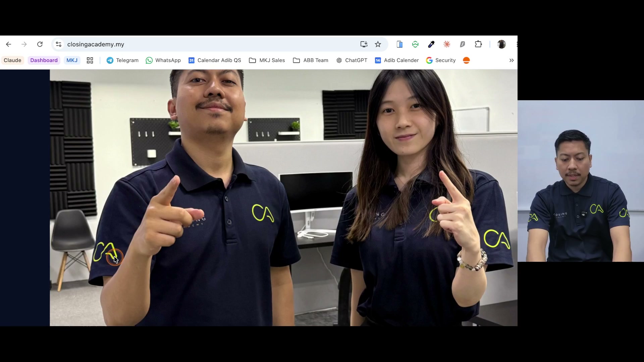644x362 pixels.
Task: Open the blue device-mirror extension icon
Action: (x=399, y=44)
